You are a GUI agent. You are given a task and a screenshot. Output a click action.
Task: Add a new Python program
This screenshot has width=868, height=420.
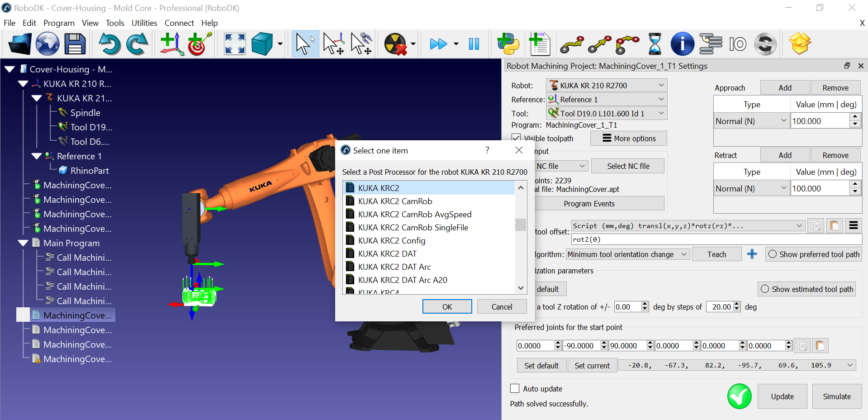(508, 44)
